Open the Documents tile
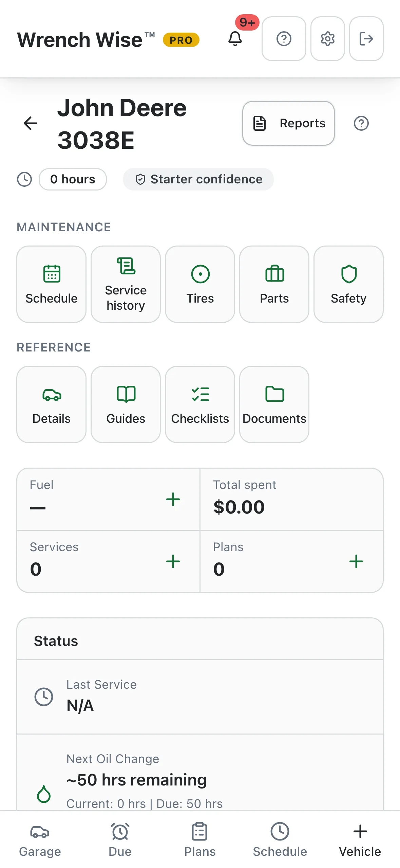The image size is (400, 868). pos(274,404)
